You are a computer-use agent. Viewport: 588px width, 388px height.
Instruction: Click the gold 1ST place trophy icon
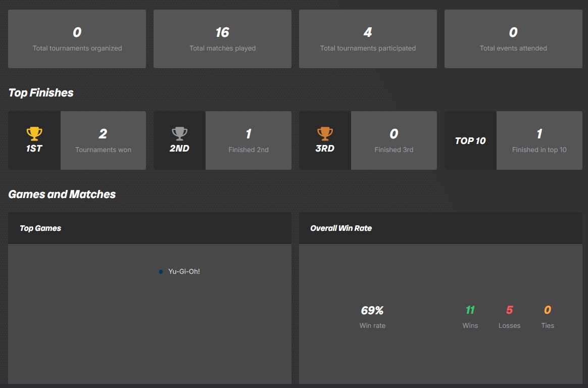[34, 133]
